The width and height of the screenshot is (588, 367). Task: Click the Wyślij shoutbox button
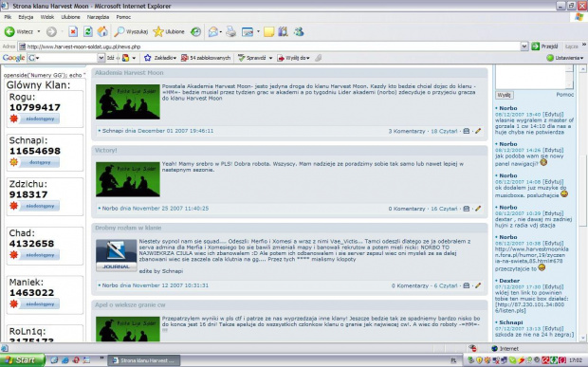point(504,95)
